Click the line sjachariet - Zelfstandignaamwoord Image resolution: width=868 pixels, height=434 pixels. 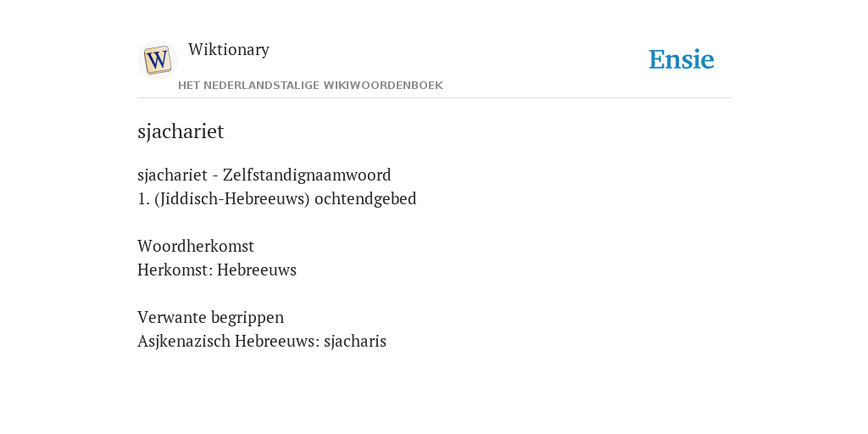click(x=264, y=175)
